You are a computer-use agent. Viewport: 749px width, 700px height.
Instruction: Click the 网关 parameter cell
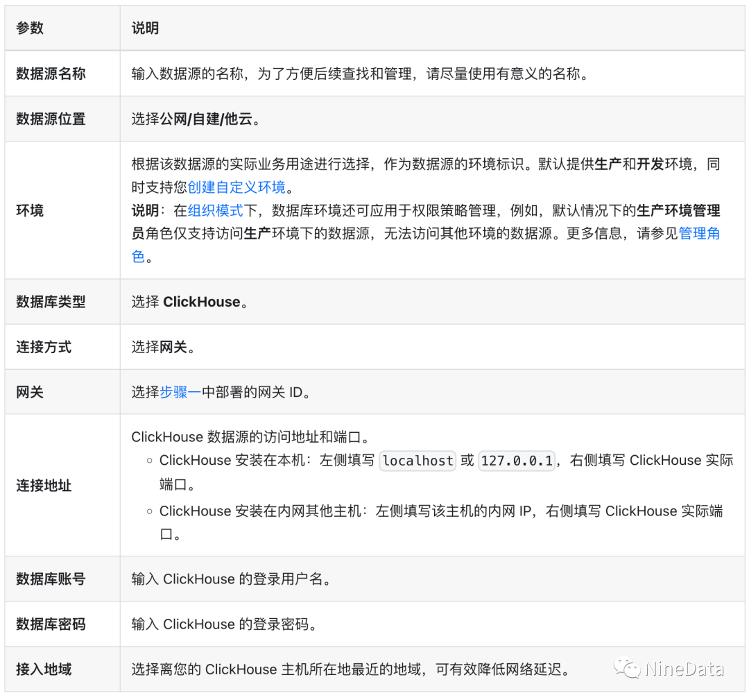coord(62,392)
